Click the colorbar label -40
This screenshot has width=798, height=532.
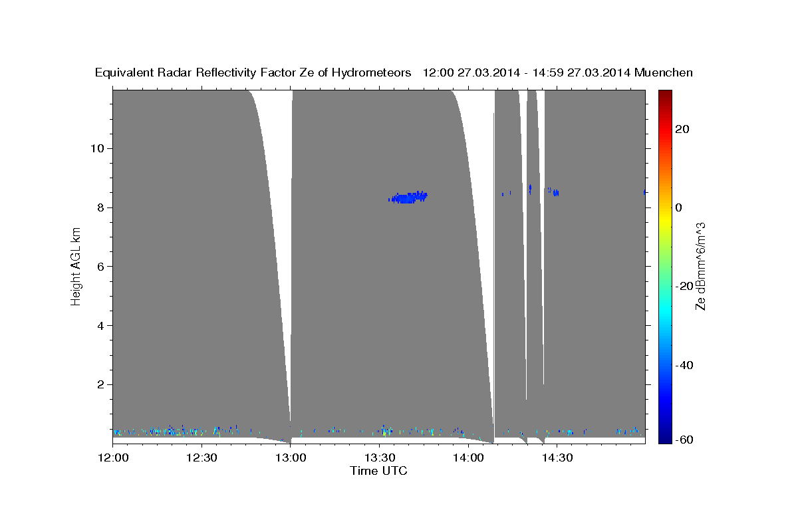684,365
